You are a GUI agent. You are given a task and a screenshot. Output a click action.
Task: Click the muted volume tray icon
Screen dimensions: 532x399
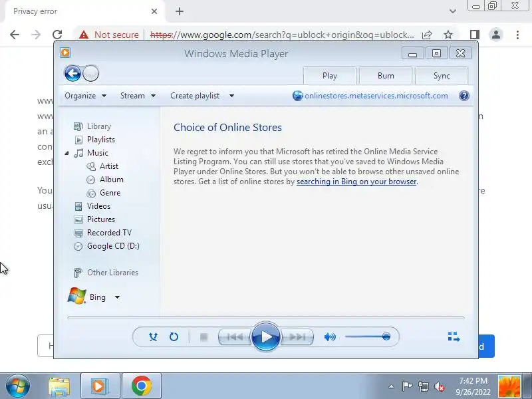pyautogui.click(x=440, y=386)
